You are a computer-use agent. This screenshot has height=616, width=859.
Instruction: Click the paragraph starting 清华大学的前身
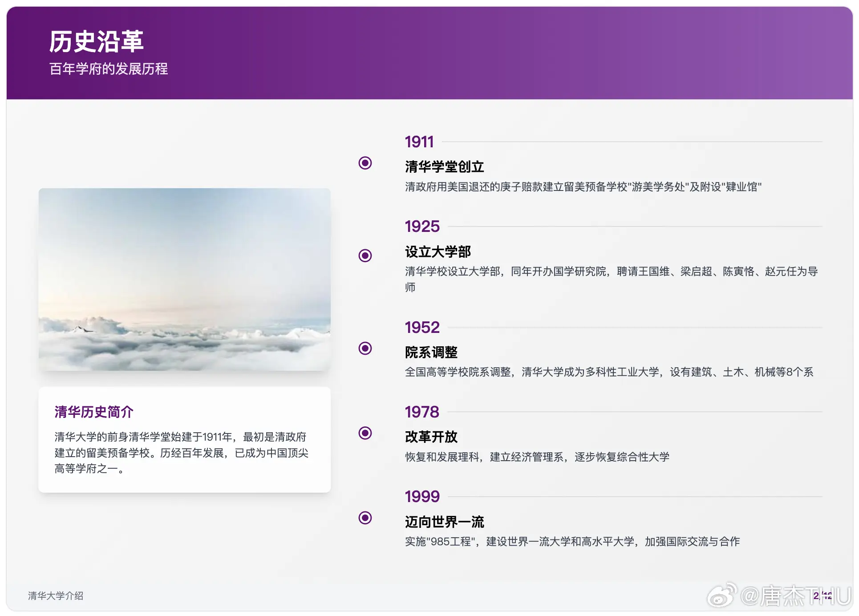tap(181, 453)
